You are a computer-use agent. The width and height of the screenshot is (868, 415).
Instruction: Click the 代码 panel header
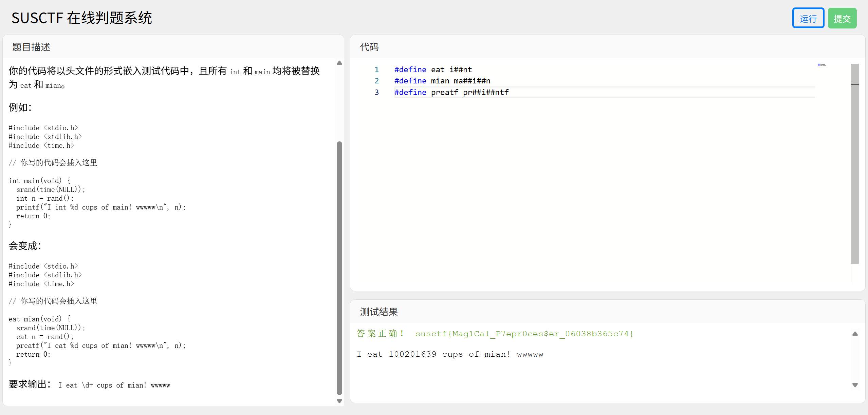coord(369,47)
